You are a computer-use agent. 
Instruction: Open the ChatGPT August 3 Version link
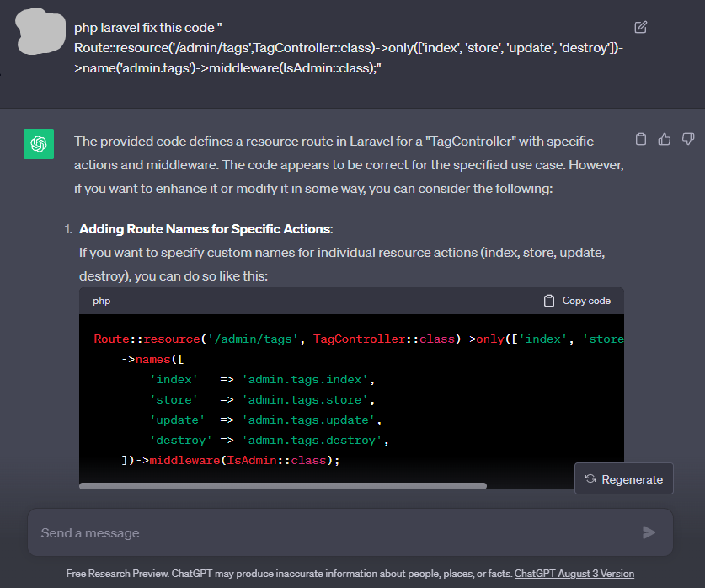[x=574, y=574]
